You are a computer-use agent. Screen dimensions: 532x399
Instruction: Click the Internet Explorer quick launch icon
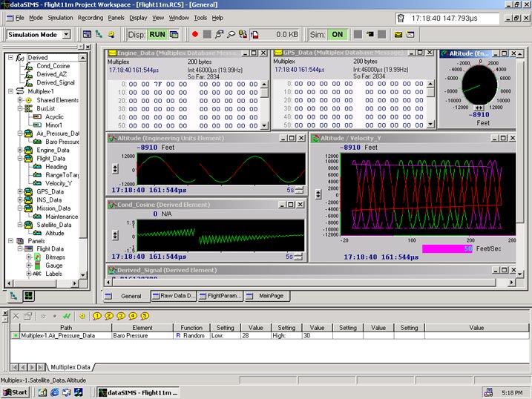point(55,392)
